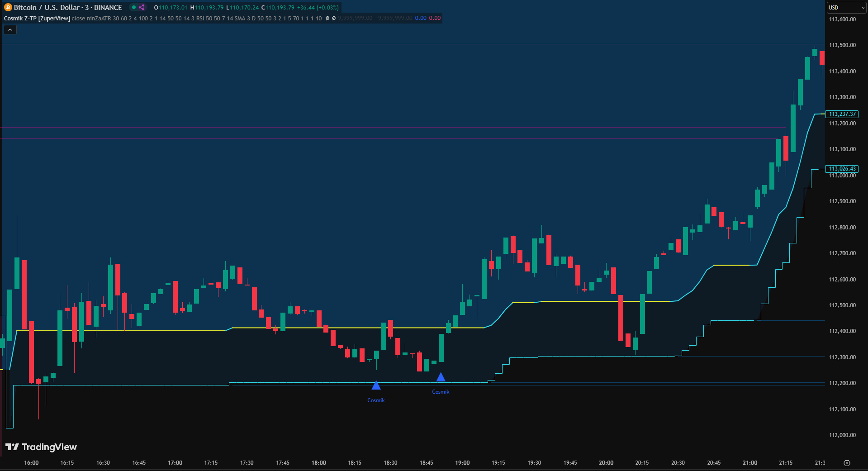Click the 113,237.37 price label
This screenshot has height=471, width=868.
click(x=842, y=114)
